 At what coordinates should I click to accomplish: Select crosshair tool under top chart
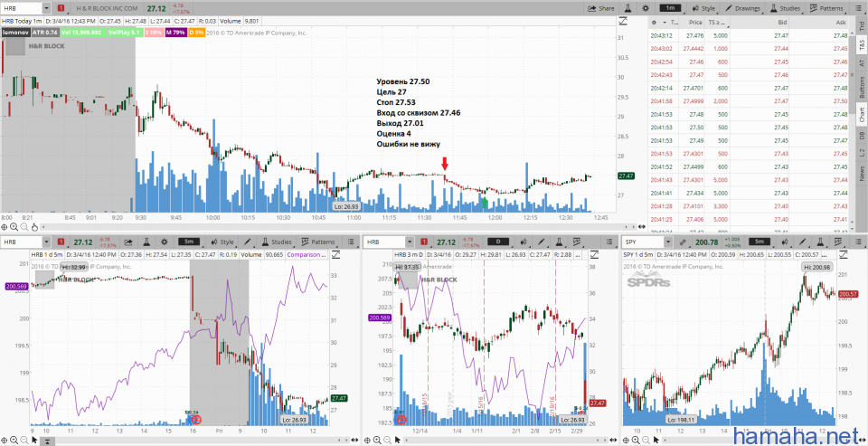[5, 226]
